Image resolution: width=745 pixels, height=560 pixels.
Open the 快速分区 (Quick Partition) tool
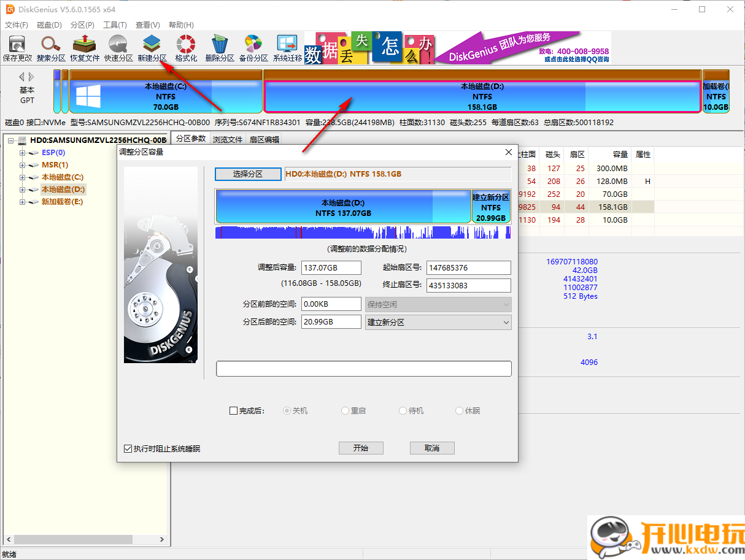(x=117, y=47)
